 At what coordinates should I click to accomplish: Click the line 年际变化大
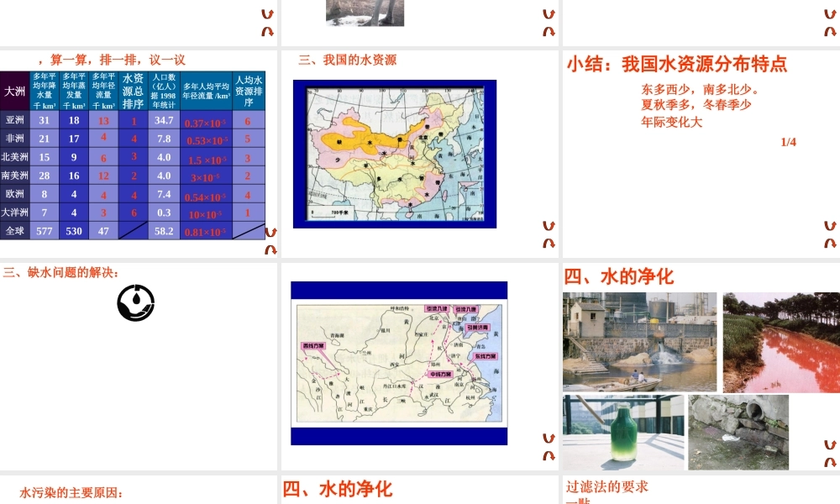click(671, 122)
